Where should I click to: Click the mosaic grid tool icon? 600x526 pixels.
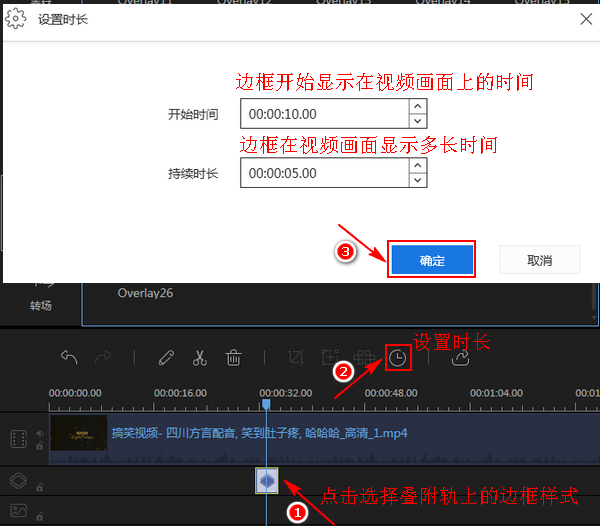[329, 357]
